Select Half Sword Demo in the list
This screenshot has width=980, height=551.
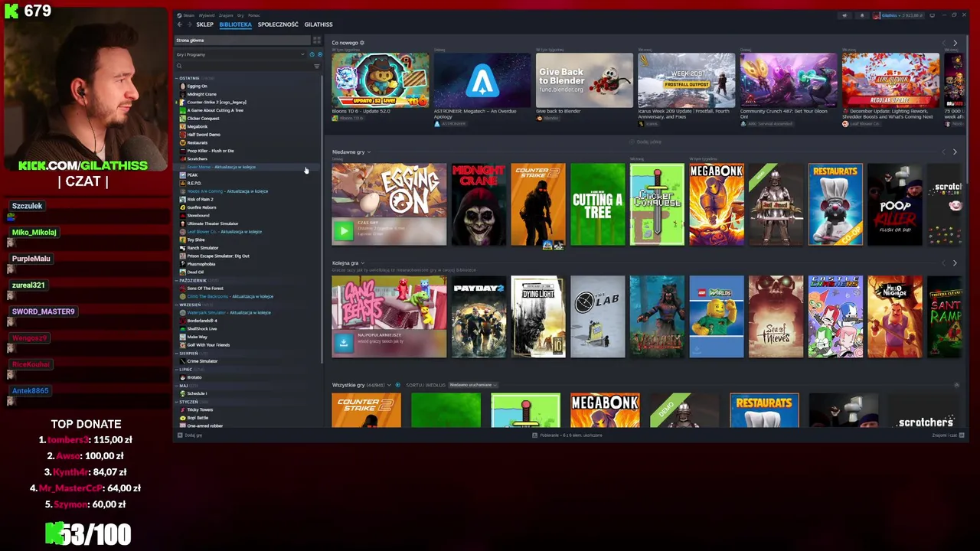coord(203,135)
